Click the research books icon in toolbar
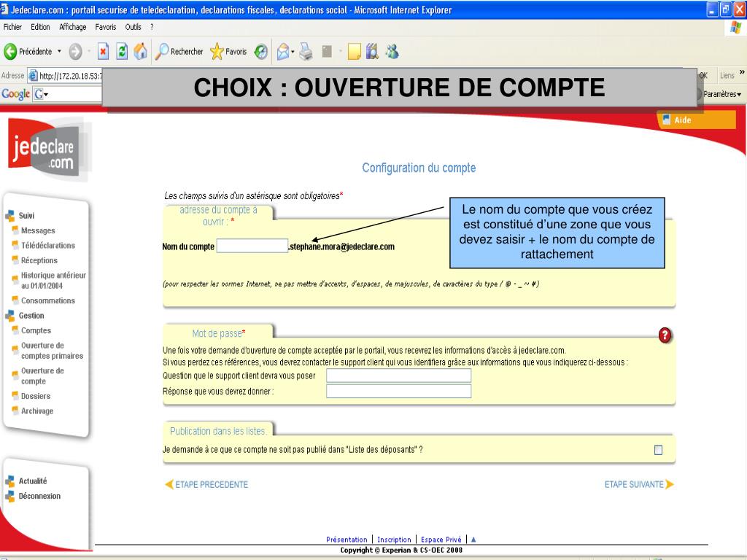This screenshot has height=560, width=747. [372, 52]
